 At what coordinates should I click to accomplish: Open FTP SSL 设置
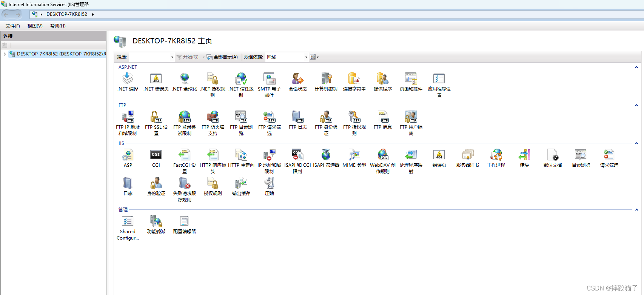click(x=156, y=123)
